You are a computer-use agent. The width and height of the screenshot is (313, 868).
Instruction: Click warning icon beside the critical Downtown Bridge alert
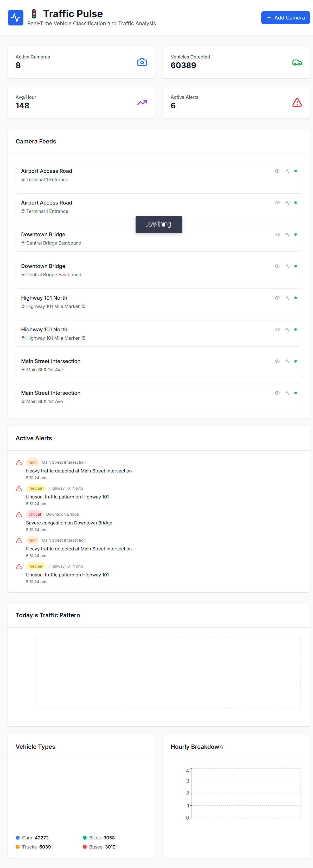tap(19, 515)
